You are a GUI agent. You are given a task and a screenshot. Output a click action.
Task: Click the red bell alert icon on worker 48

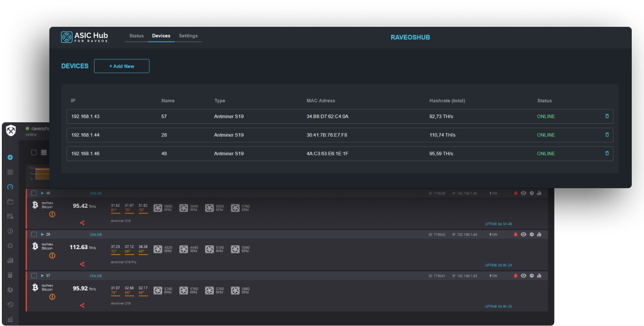(x=515, y=193)
